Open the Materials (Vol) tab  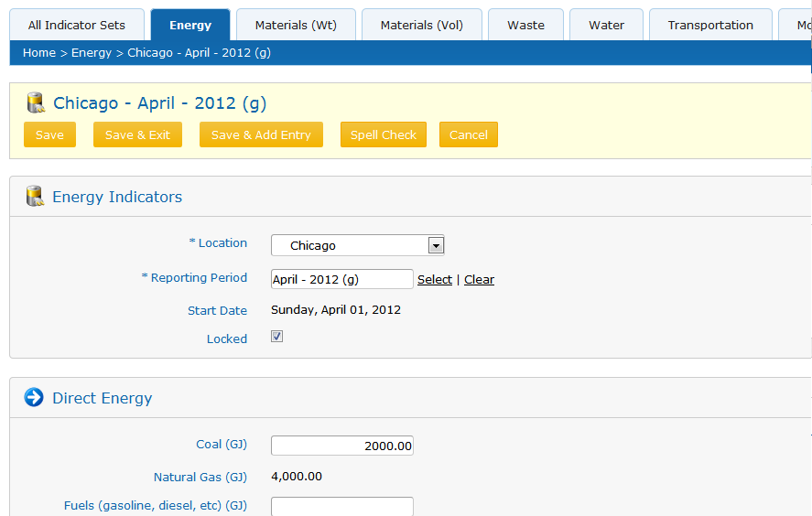tap(422, 25)
